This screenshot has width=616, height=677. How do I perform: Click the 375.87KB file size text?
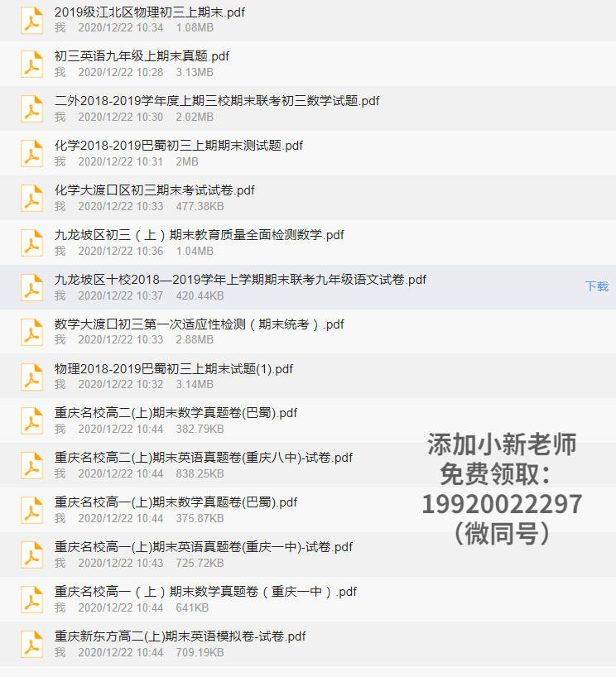click(x=200, y=519)
